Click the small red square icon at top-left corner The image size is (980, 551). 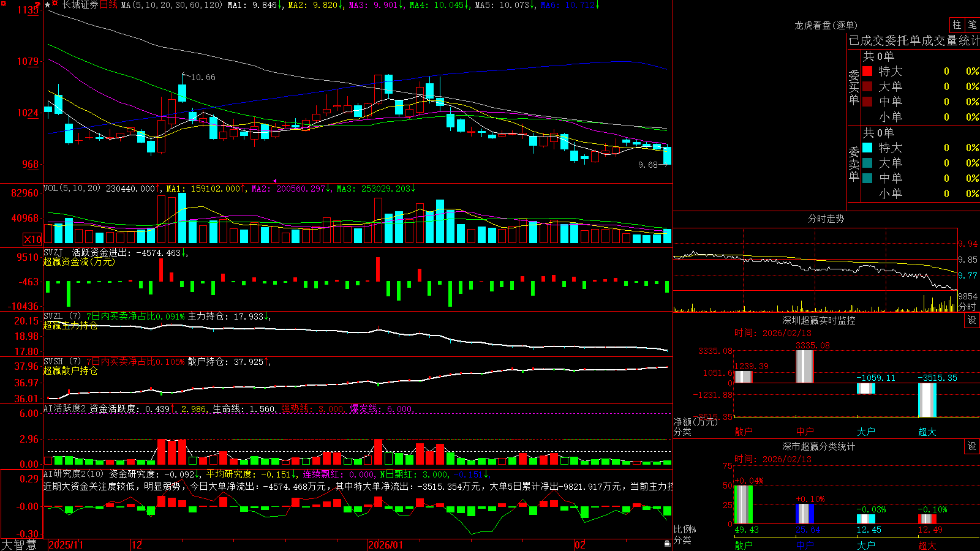(4, 3)
